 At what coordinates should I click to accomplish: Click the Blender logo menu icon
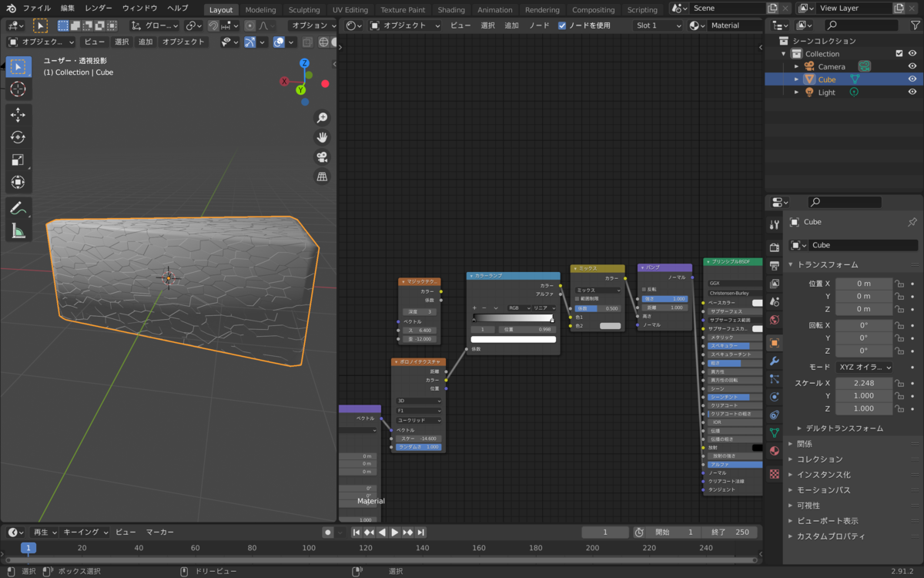click(x=11, y=8)
